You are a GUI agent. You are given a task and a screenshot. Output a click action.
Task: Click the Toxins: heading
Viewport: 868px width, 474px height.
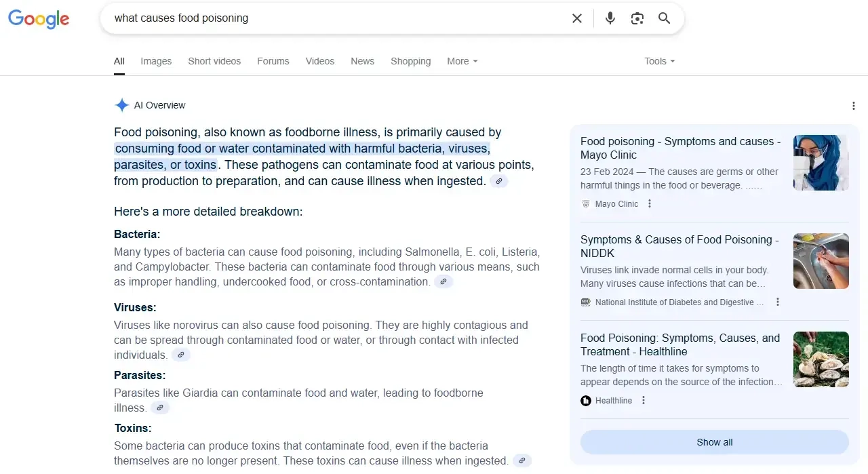click(132, 429)
